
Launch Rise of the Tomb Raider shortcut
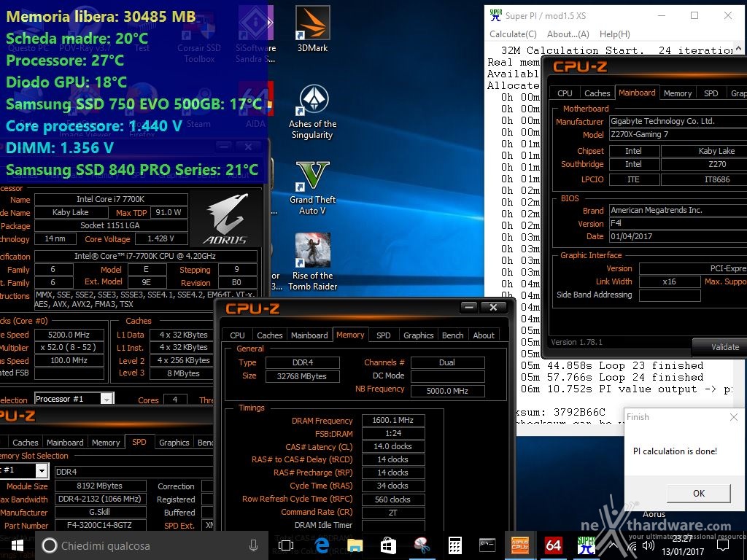click(312, 262)
